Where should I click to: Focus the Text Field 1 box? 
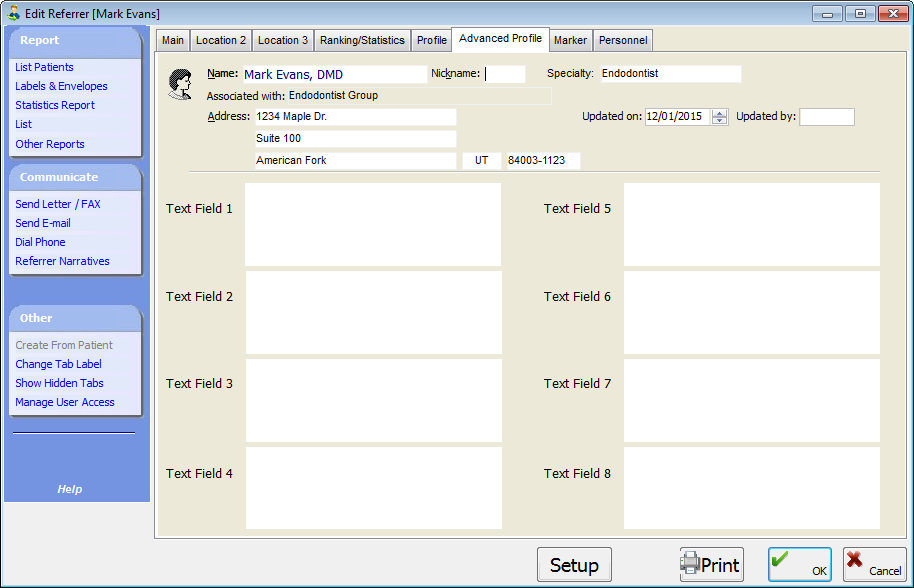click(372, 224)
